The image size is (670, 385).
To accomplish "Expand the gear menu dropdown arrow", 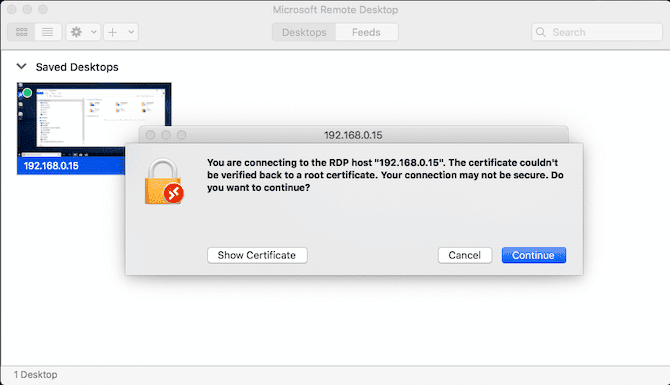I will click(x=94, y=32).
